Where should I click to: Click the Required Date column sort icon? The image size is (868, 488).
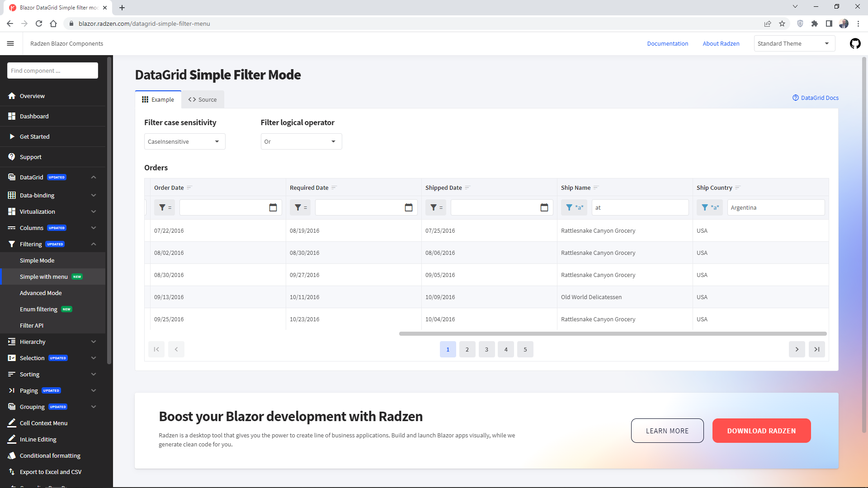[334, 188]
